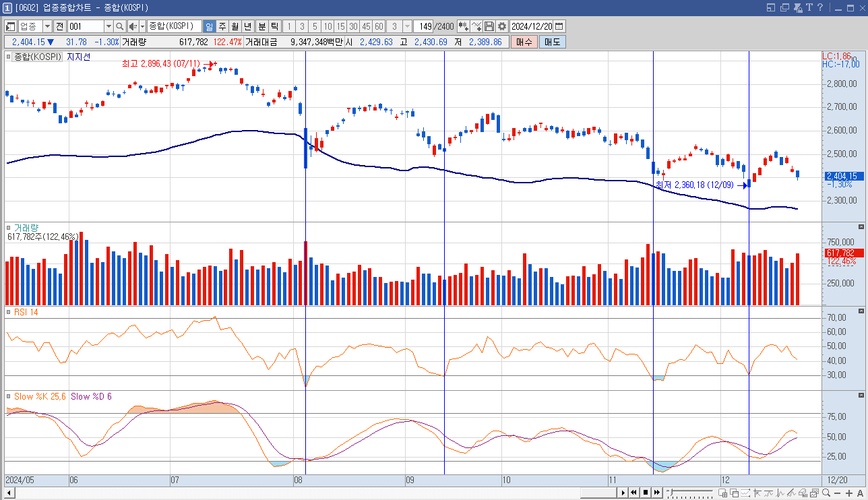This screenshot has width=868, height=500.
Task: Click the 2024/12/20 date input field
Action: click(x=532, y=26)
